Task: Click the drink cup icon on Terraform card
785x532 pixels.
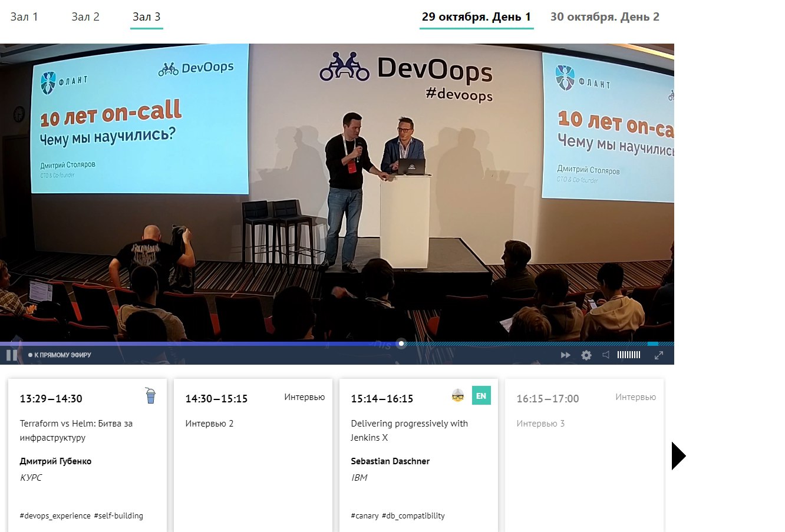Action: [x=151, y=395]
